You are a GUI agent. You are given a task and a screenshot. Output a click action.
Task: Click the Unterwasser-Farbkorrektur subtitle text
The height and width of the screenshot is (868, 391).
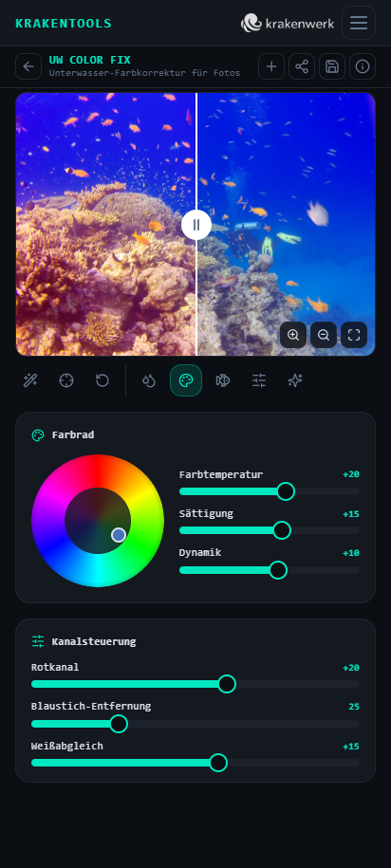click(x=144, y=72)
